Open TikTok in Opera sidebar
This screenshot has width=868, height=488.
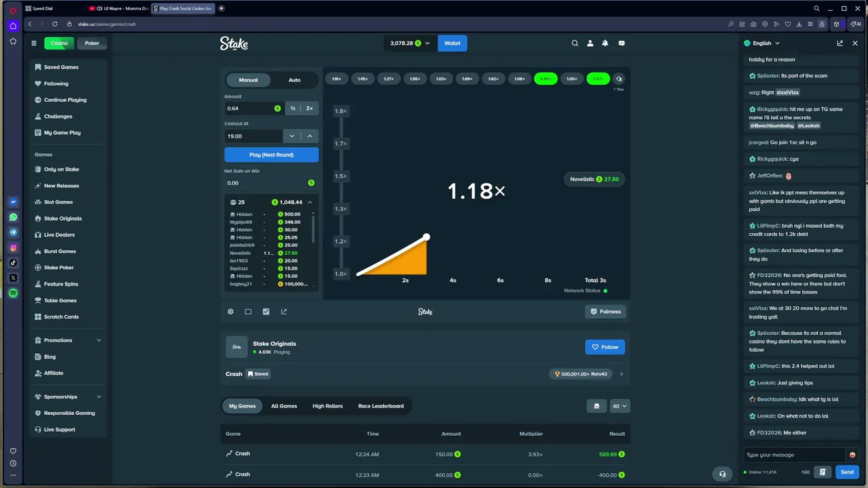[x=13, y=263]
